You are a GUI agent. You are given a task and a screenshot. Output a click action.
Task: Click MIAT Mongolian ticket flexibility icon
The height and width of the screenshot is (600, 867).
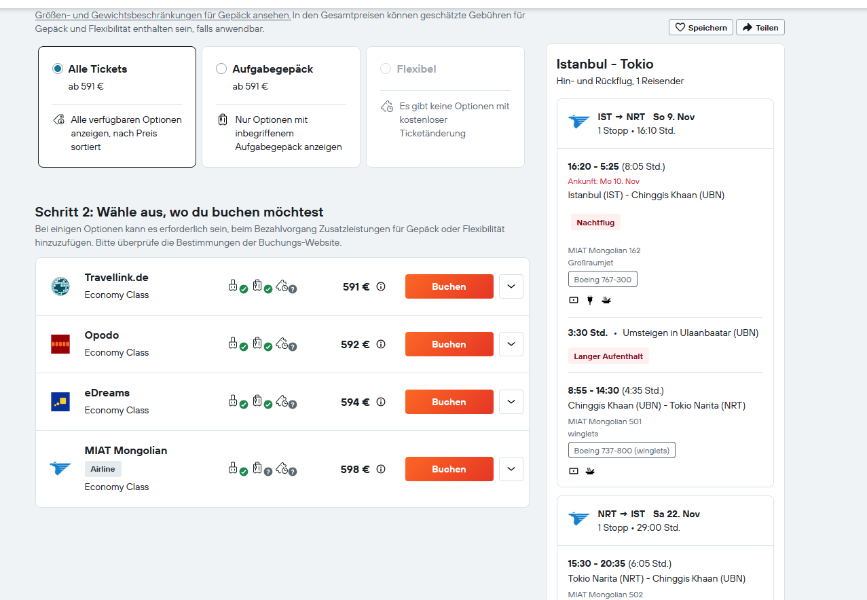[286, 468]
